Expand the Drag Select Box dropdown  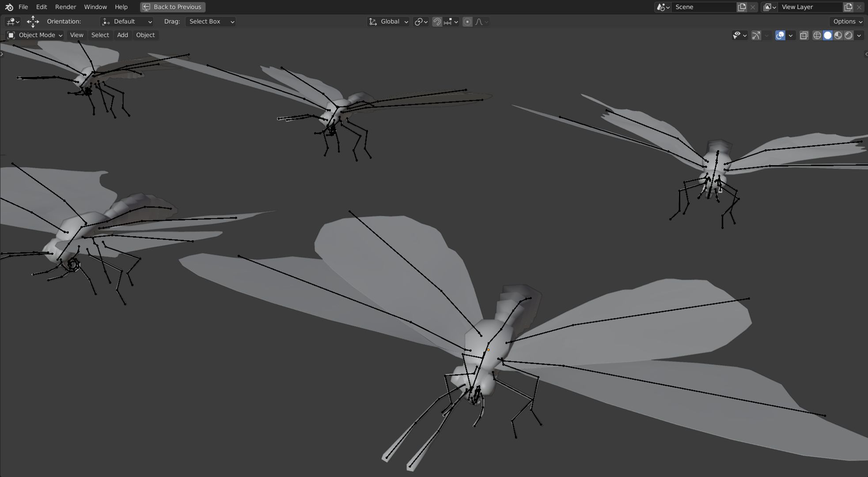coord(211,22)
